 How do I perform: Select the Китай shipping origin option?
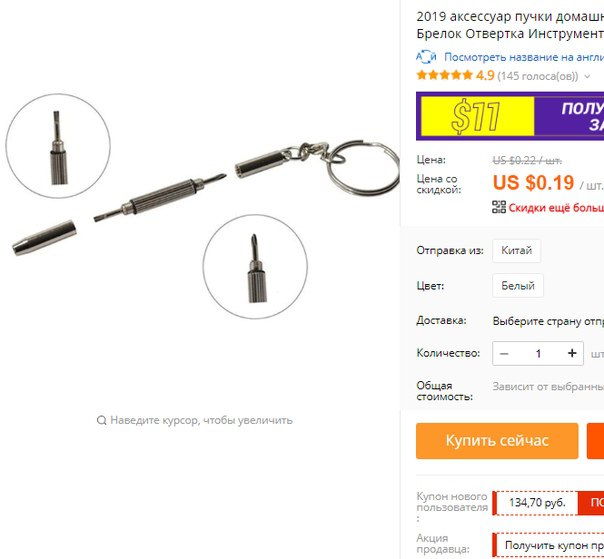click(516, 250)
